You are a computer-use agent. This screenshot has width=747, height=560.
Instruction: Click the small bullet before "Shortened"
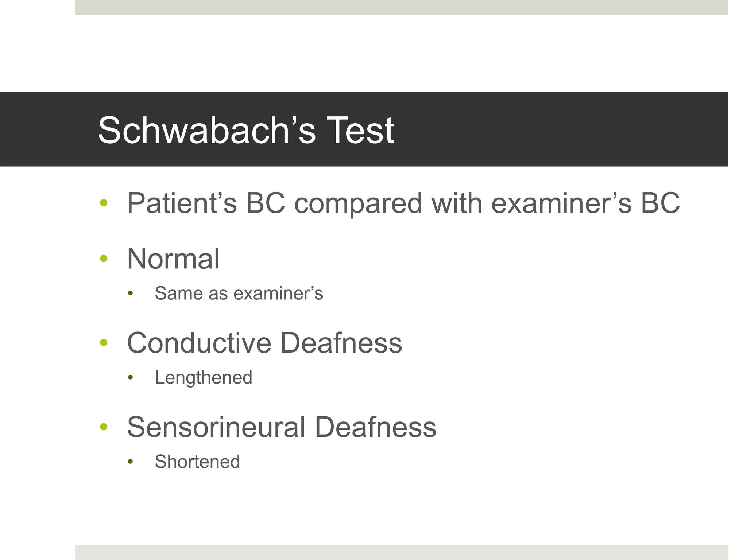tap(131, 462)
